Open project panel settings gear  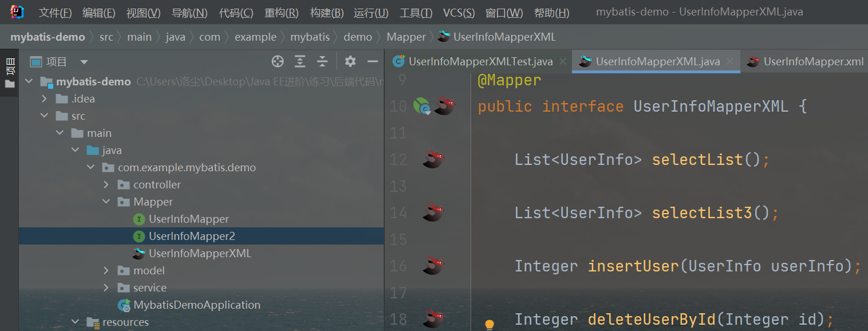[x=350, y=62]
